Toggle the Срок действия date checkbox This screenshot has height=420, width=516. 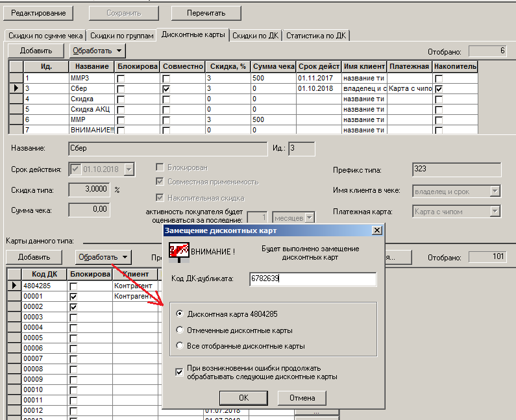pyautogui.click(x=75, y=169)
